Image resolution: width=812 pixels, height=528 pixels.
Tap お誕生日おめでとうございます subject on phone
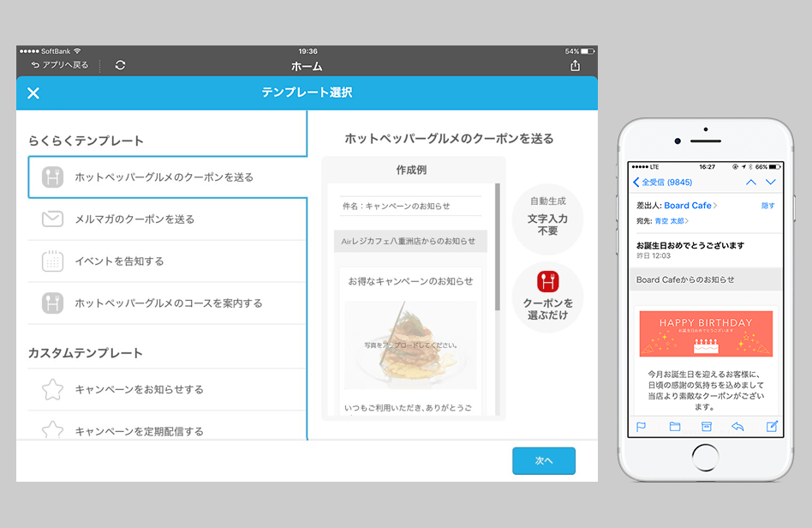[x=690, y=245]
